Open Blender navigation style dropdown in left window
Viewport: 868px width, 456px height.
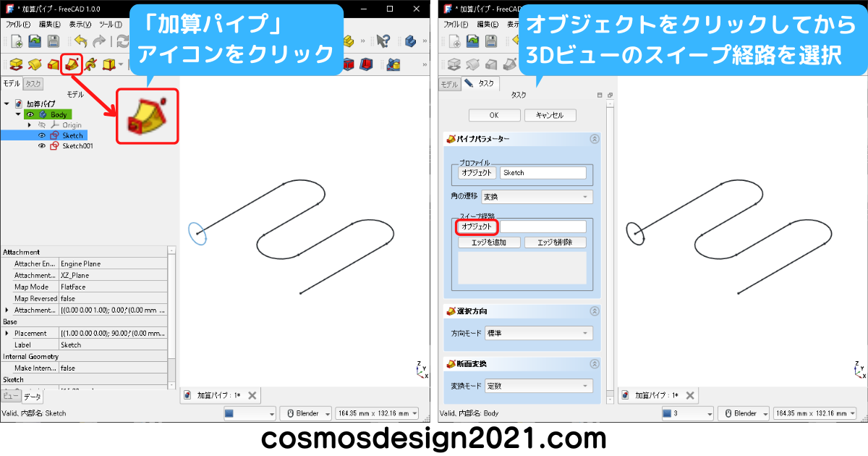tap(305, 413)
